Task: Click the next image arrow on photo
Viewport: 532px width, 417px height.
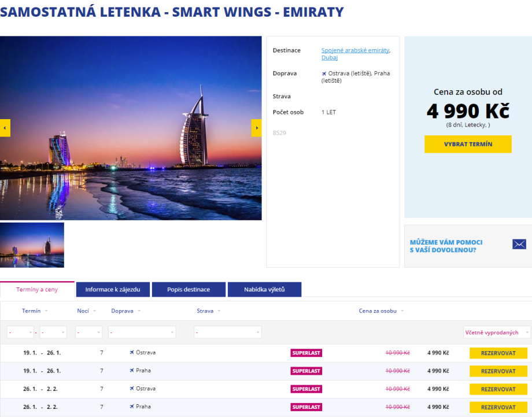Action: [256, 128]
